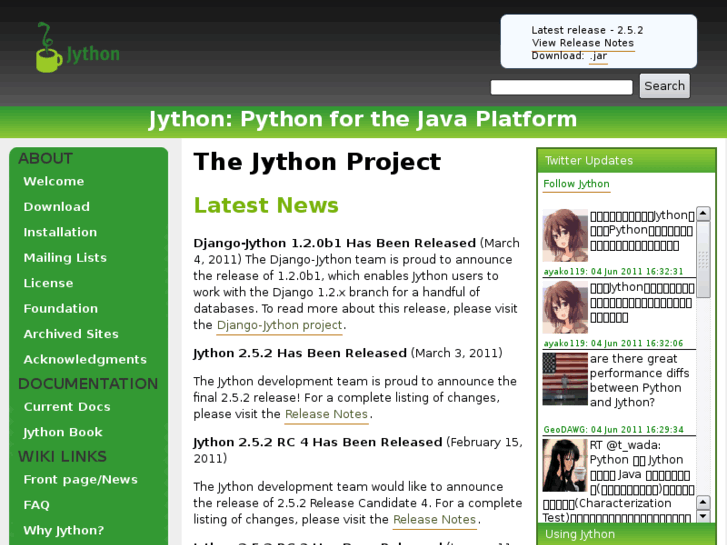
Task: Click the Twitter feed scroll down arrow
Action: (x=703, y=516)
